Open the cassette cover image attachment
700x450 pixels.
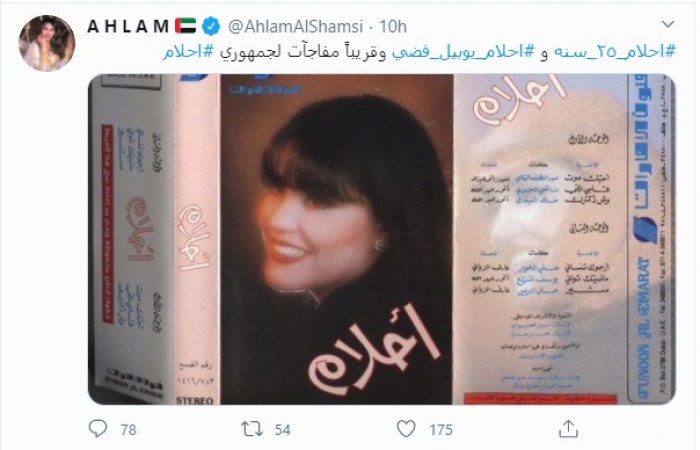click(382, 239)
